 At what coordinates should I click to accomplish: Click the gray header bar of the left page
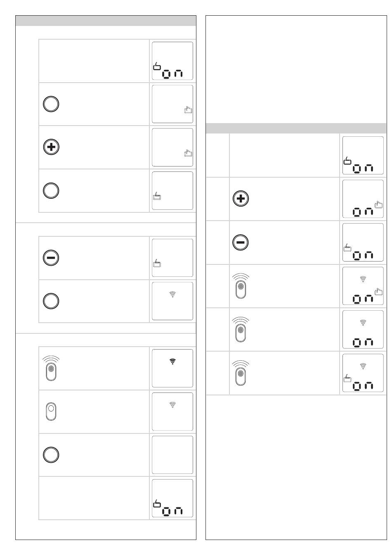tap(106, 21)
